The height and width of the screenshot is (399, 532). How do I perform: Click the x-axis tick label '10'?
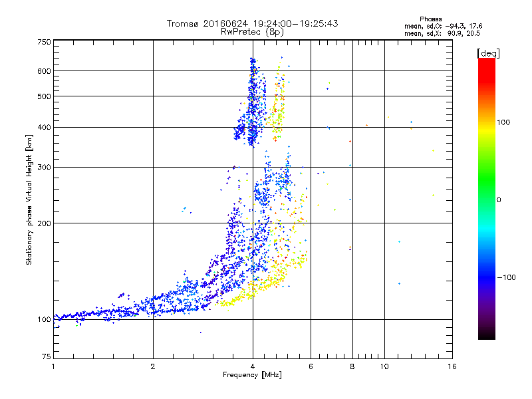coord(384,366)
